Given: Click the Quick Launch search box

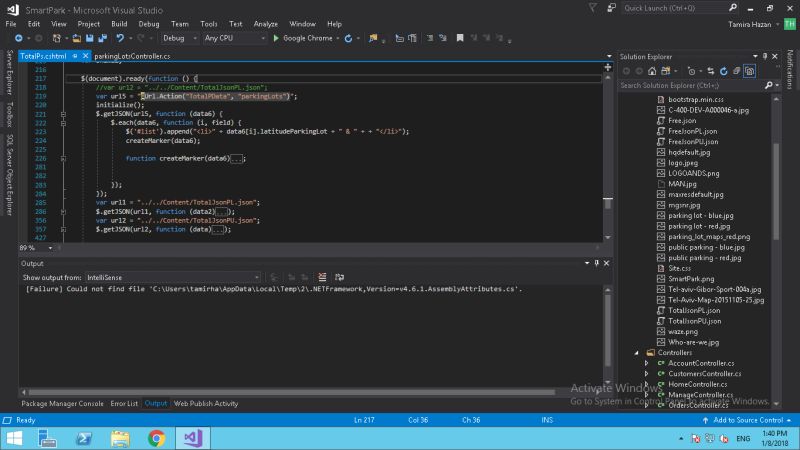Looking at the screenshot, I should click(676, 8).
